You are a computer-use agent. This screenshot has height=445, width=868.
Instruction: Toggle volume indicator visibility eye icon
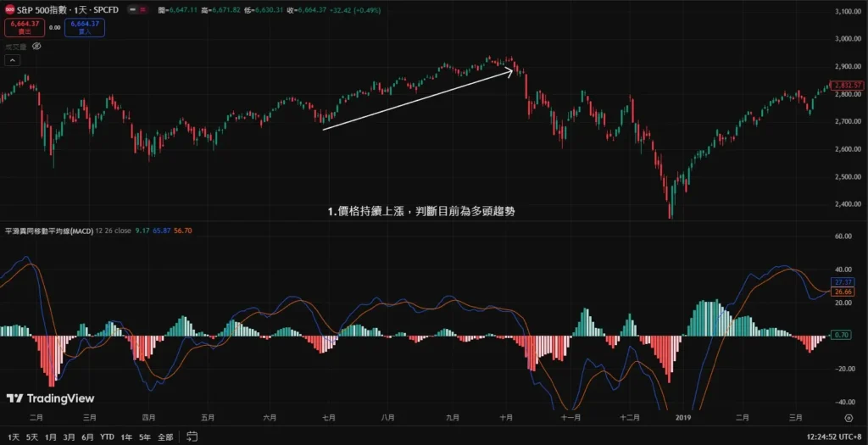[37, 47]
